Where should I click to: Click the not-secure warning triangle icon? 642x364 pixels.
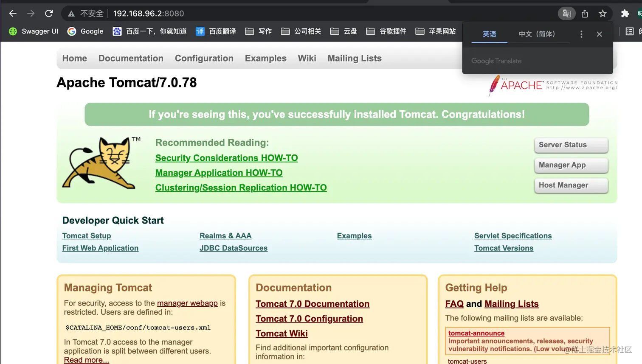pos(71,14)
